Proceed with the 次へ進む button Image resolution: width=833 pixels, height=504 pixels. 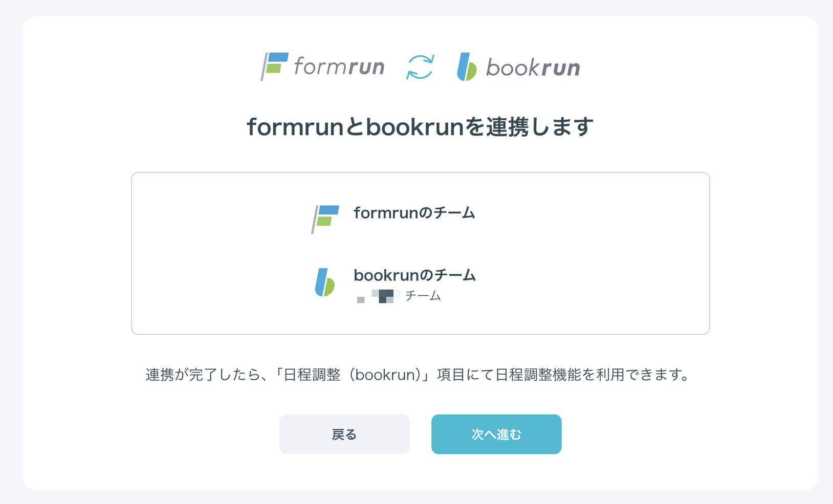pyautogui.click(x=496, y=434)
